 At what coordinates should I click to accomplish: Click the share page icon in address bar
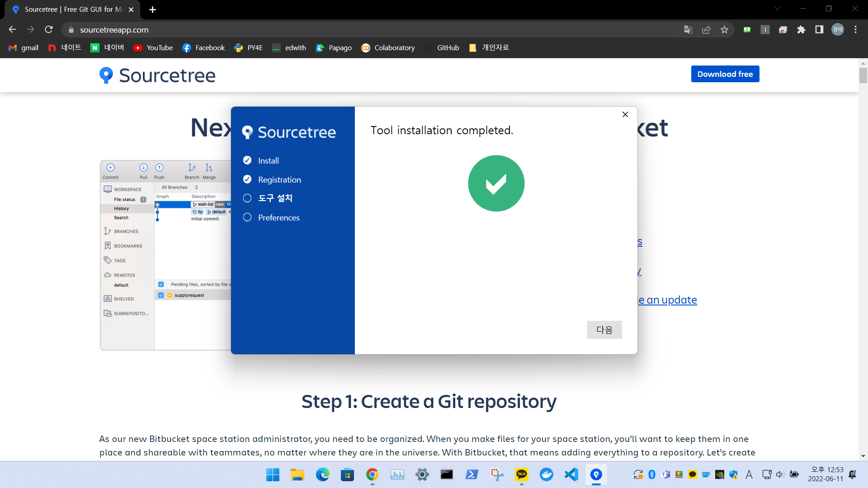706,30
